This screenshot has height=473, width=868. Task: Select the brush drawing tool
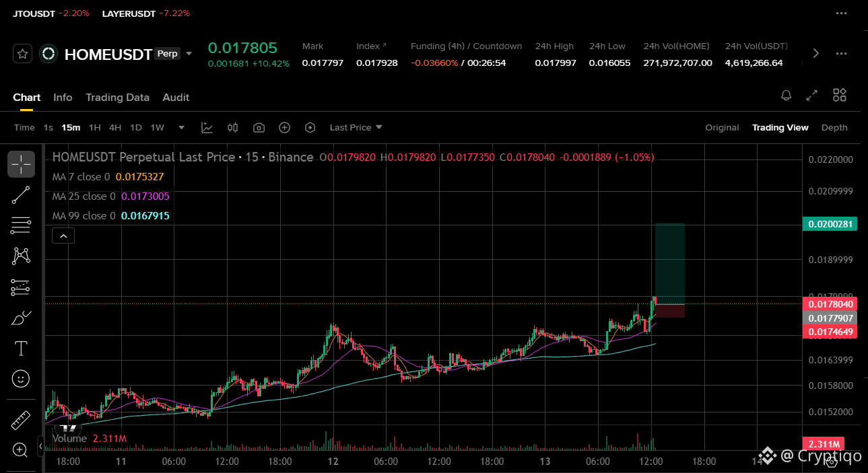pos(22,318)
